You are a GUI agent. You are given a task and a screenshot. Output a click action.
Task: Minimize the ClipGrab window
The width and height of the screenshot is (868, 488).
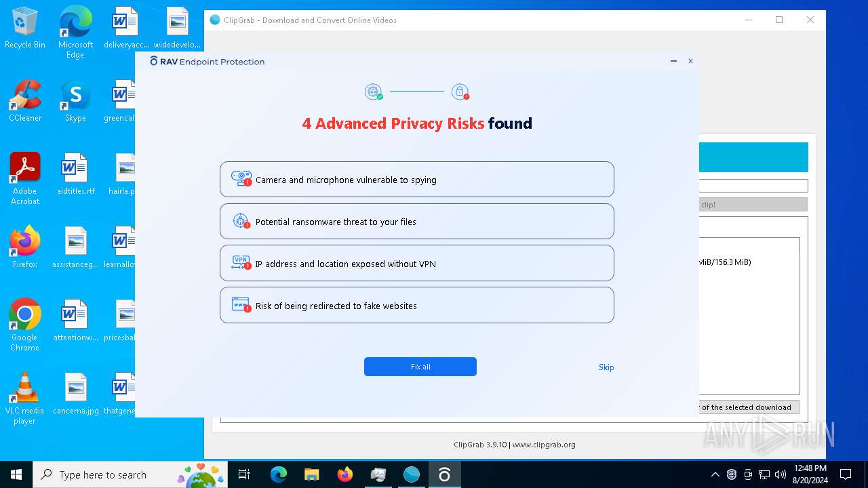pos(748,20)
